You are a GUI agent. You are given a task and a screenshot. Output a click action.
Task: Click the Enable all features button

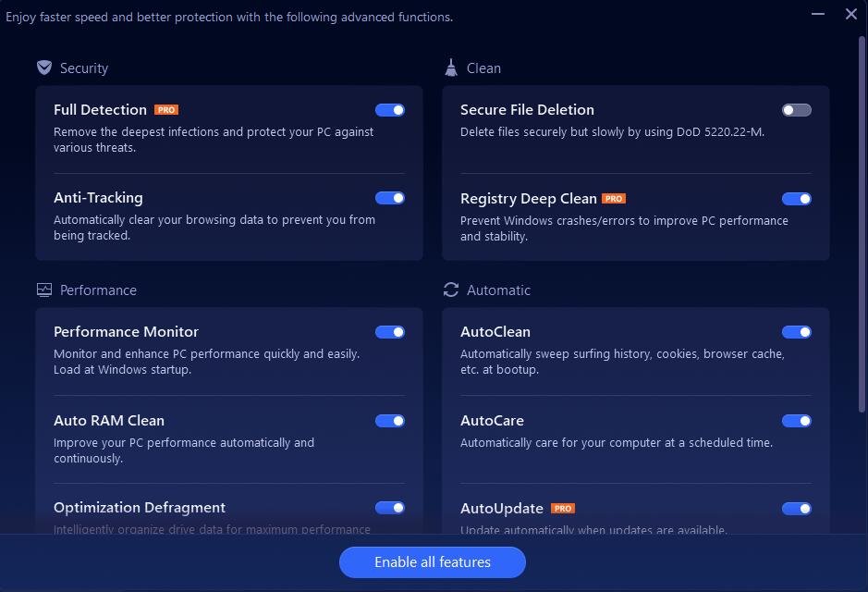pos(433,562)
